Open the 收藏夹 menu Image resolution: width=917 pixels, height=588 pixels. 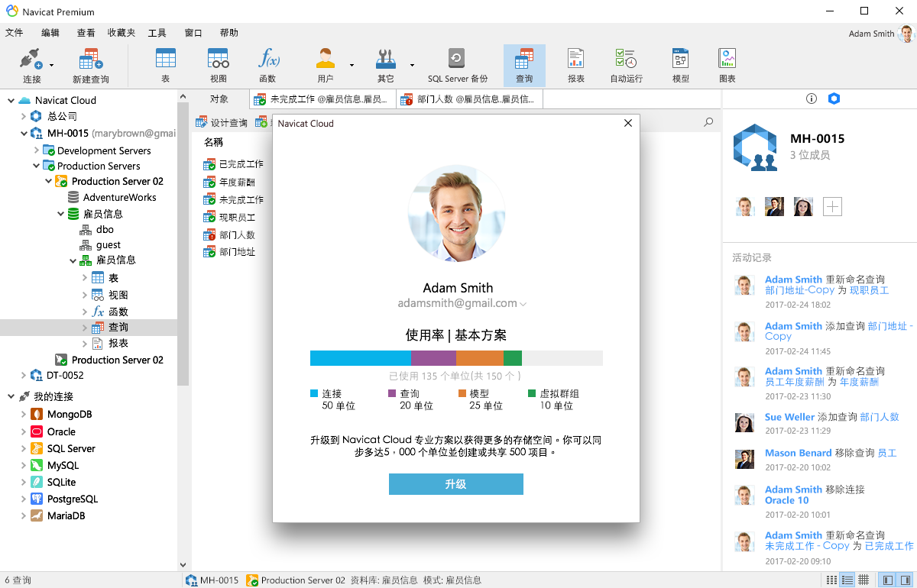[122, 33]
